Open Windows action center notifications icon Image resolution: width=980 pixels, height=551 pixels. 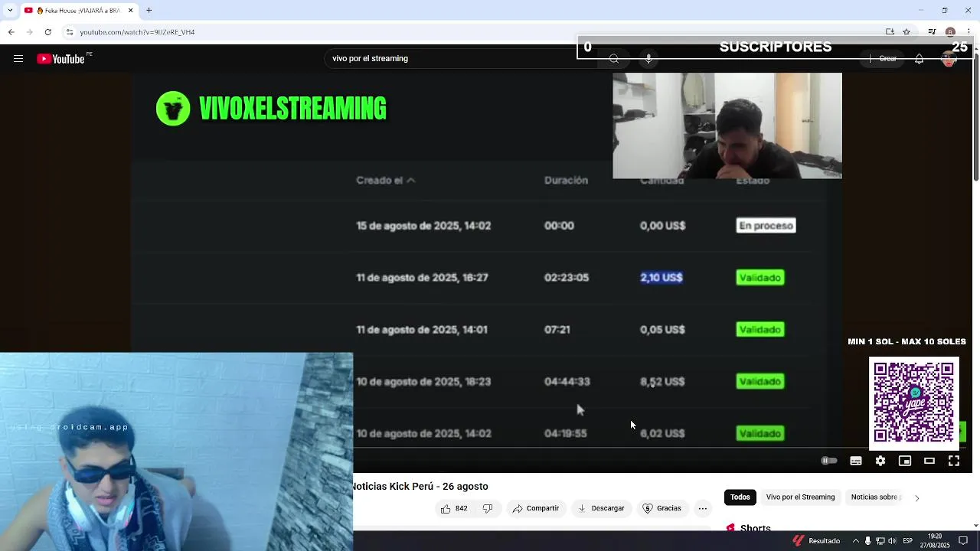pos(964,541)
